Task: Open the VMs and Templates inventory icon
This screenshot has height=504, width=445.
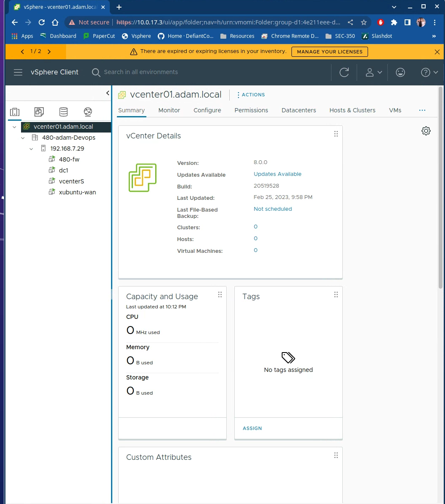Action: click(39, 112)
